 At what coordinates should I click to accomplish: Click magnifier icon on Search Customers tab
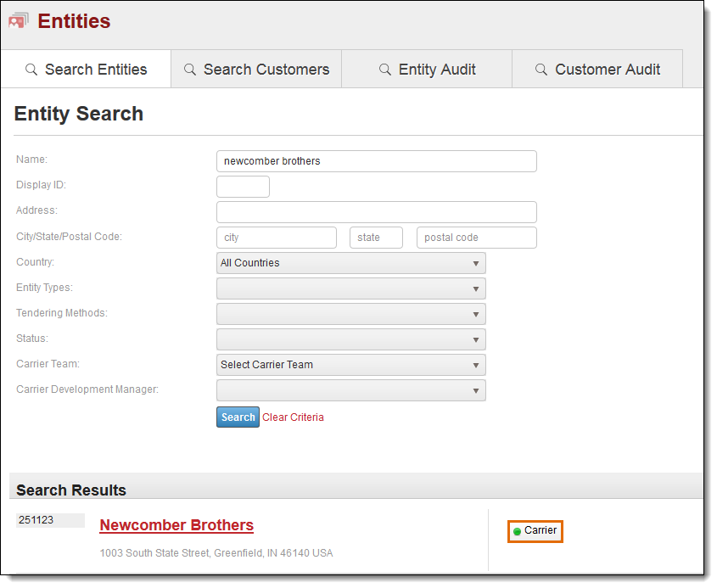190,70
